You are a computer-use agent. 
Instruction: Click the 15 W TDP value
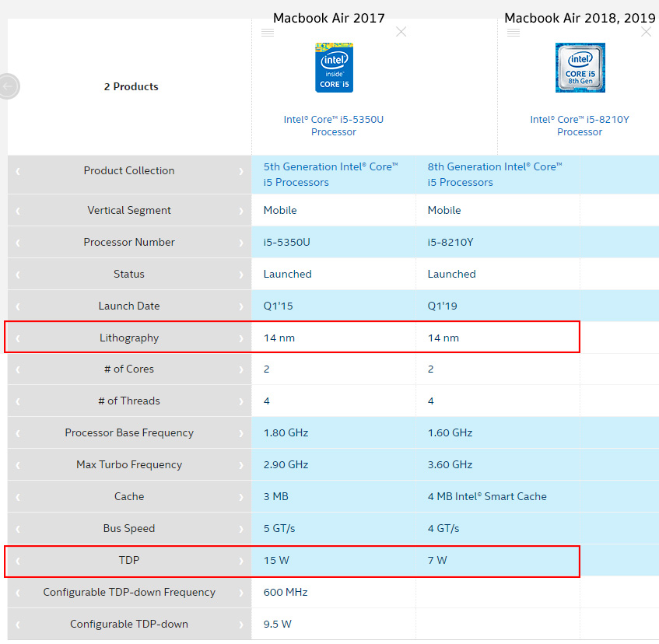[x=276, y=561]
